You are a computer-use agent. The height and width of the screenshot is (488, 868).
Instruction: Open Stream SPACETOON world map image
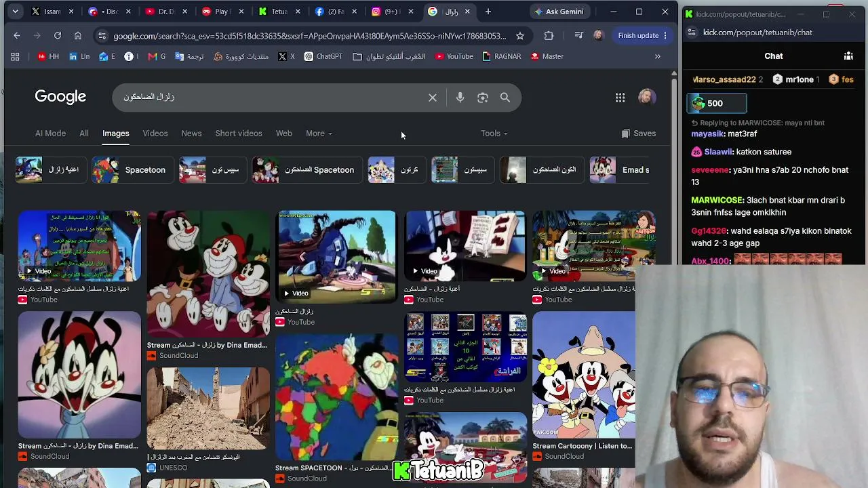336,397
